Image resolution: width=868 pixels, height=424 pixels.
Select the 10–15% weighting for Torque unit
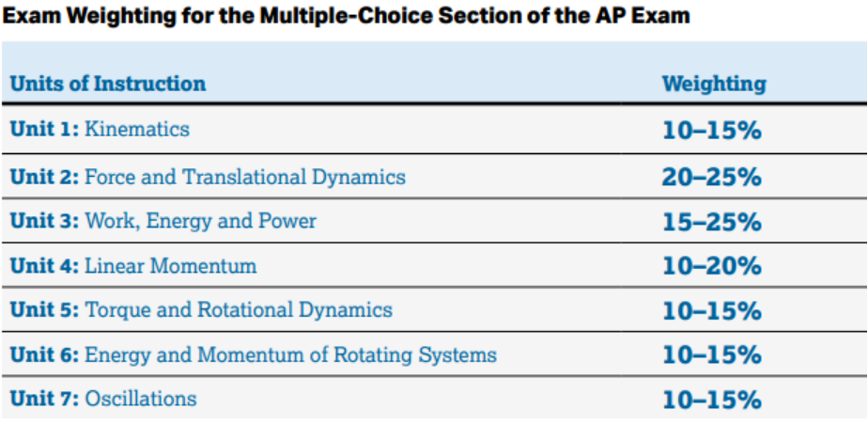[x=711, y=311]
